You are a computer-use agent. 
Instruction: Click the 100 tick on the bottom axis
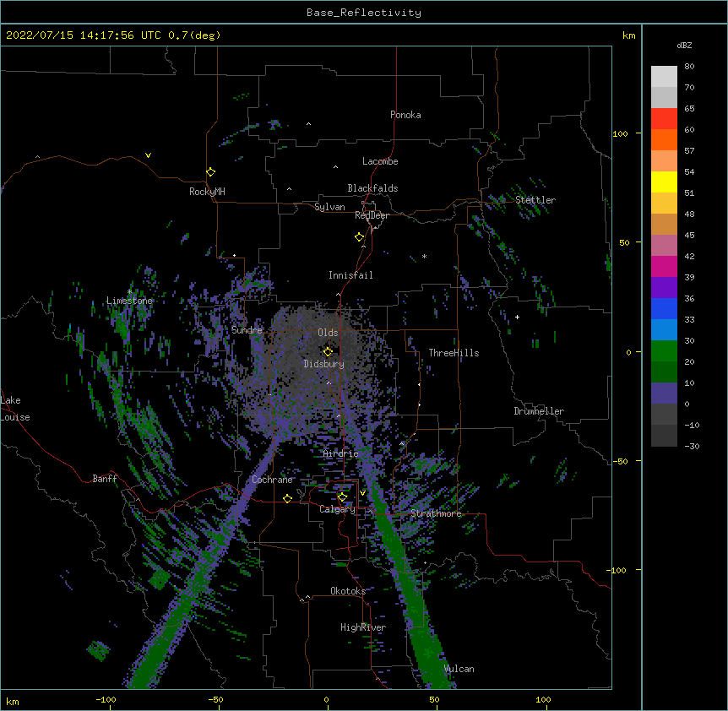coord(543,699)
